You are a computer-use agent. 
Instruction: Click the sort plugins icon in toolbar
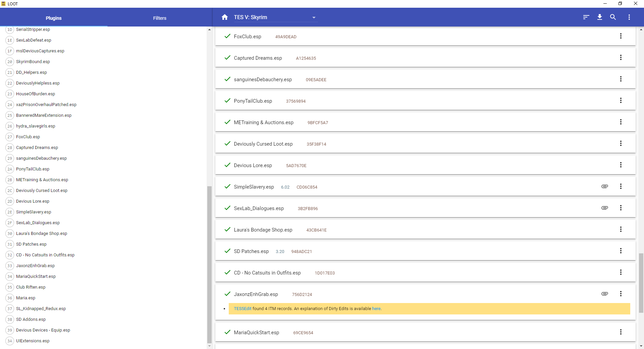pos(586,17)
